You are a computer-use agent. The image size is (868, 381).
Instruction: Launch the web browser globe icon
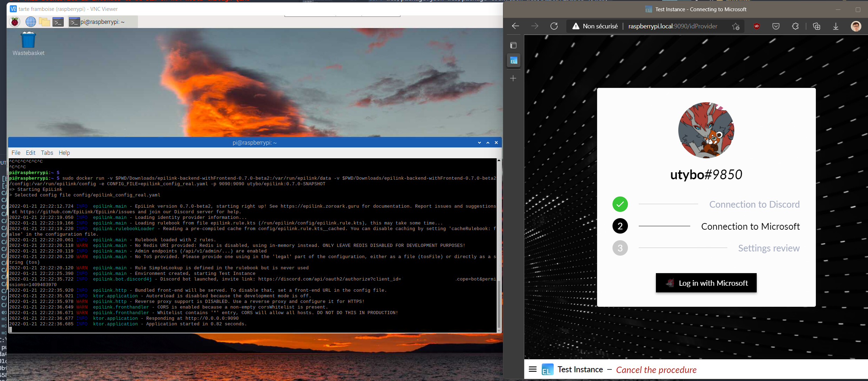coord(31,22)
